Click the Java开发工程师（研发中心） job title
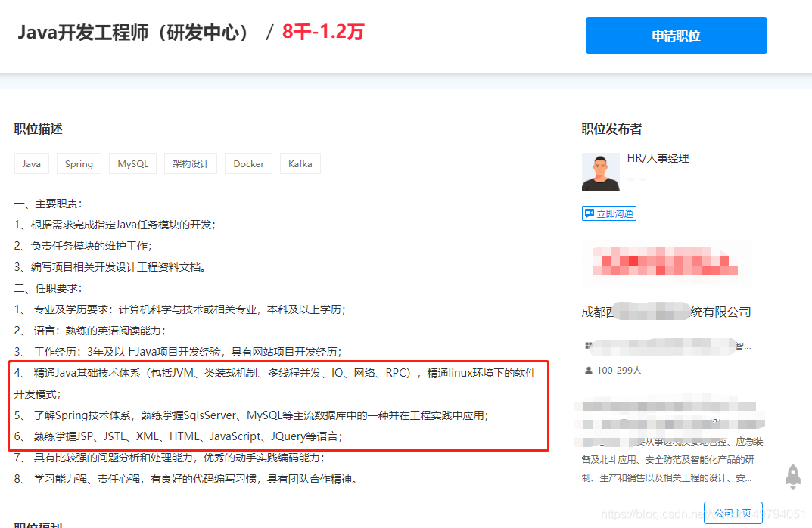 click(x=134, y=33)
